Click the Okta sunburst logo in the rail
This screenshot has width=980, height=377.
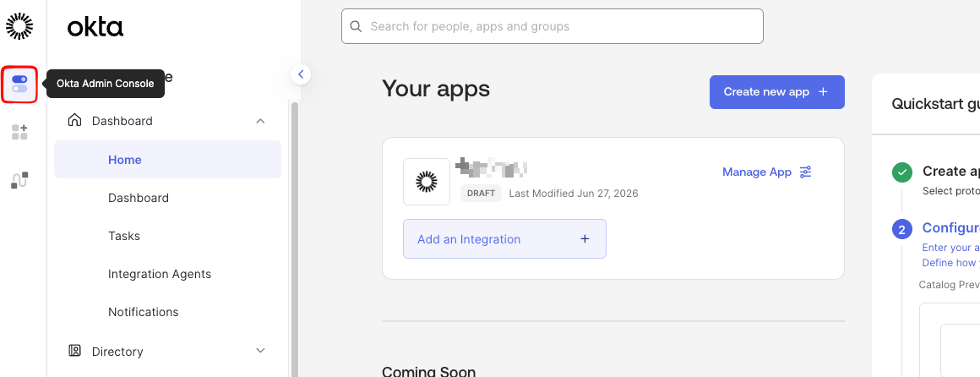tap(19, 26)
